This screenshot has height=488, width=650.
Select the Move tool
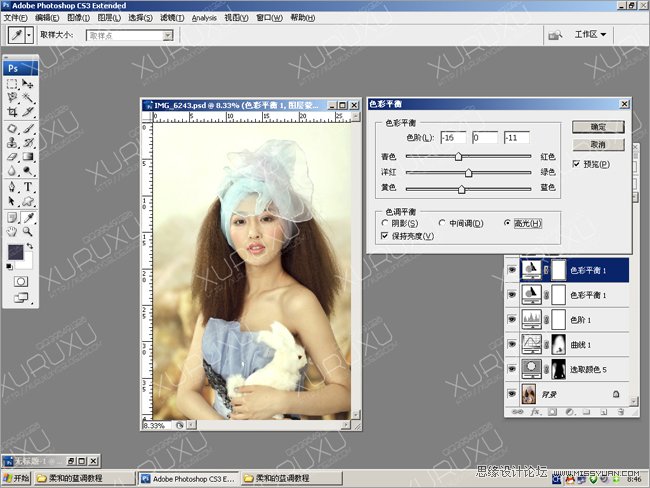coord(28,85)
